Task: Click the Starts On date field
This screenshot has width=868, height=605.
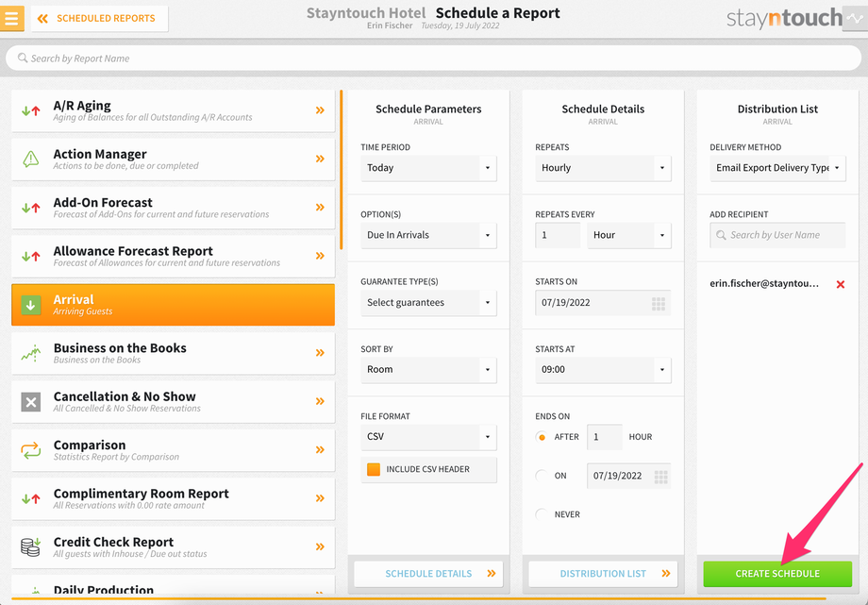Action: [603, 302]
